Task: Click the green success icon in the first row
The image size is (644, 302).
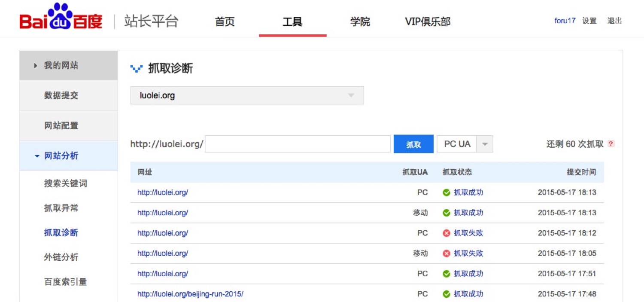Action: coord(447,192)
